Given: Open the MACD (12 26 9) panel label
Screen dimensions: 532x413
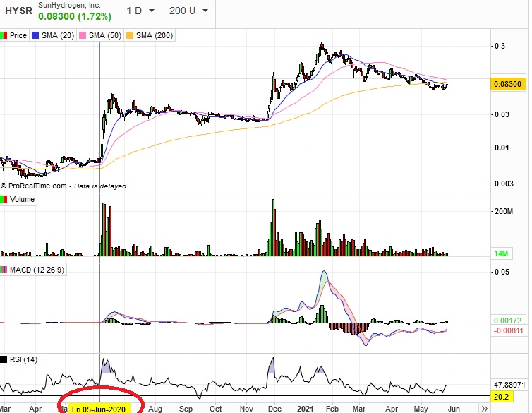Looking at the screenshot, I should [37, 270].
